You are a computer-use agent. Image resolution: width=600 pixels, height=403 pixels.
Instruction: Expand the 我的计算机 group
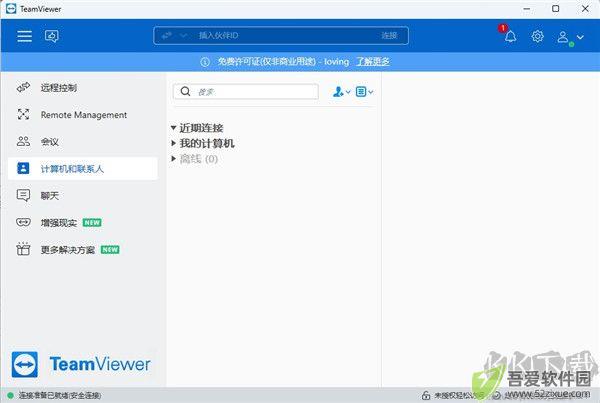coord(173,143)
